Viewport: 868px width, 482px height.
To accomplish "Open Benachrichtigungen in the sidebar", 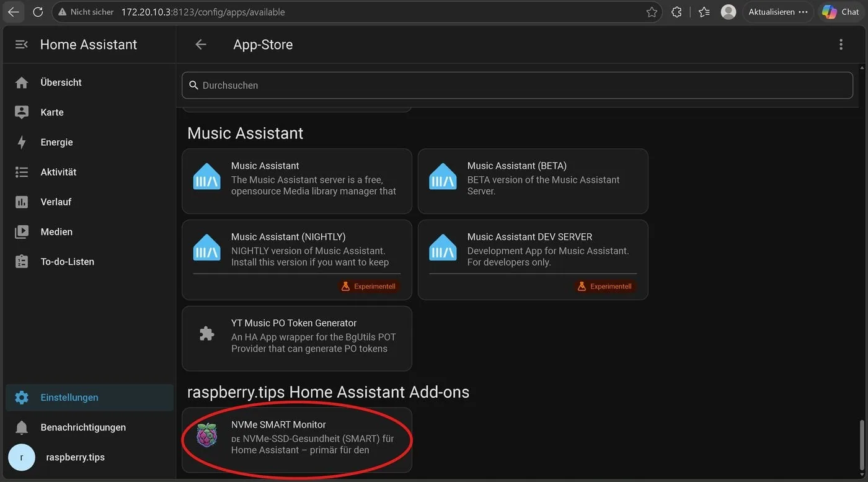I will 89,427.
